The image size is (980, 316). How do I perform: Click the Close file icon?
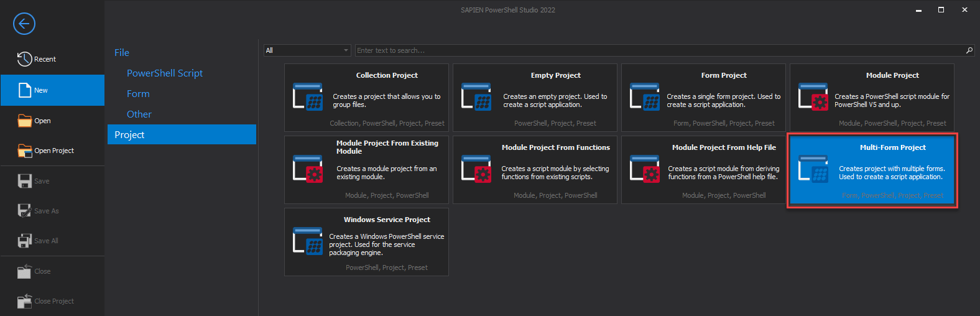tap(25, 271)
